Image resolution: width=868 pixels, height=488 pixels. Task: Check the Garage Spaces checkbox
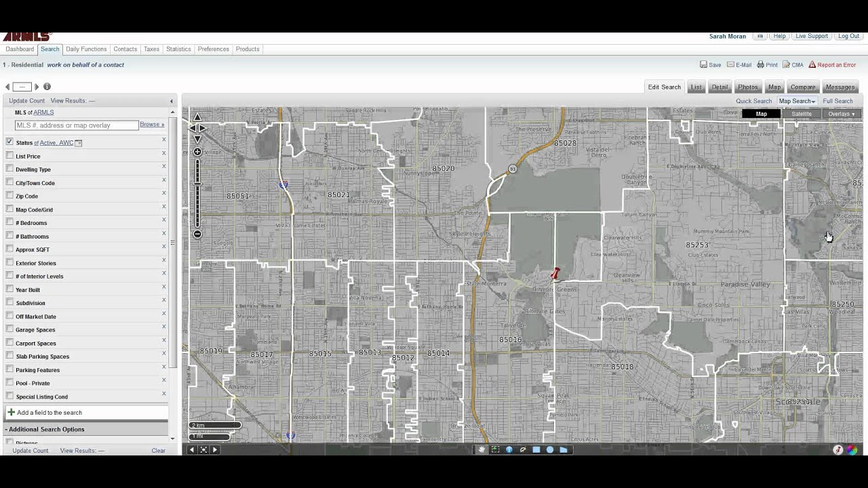point(9,329)
